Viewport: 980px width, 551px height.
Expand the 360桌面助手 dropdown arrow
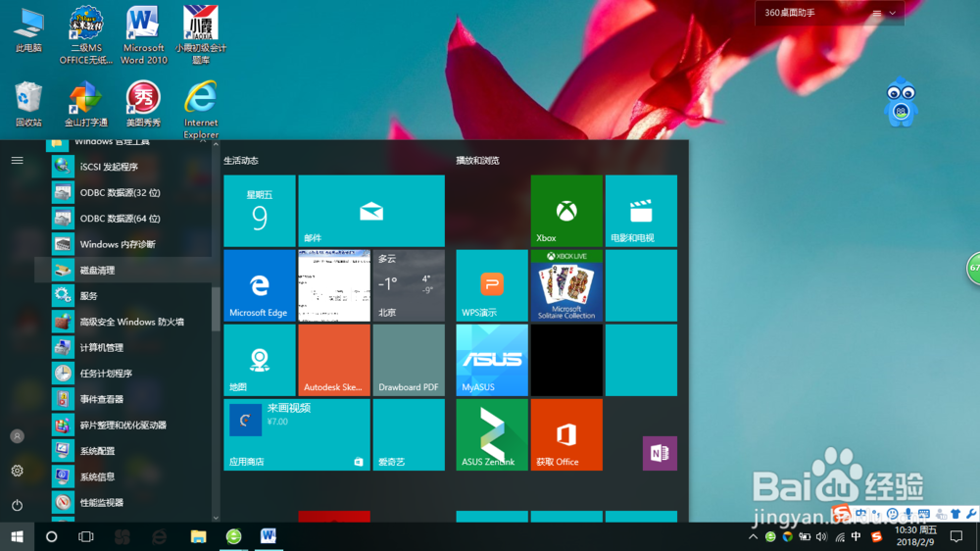pyautogui.click(x=893, y=13)
